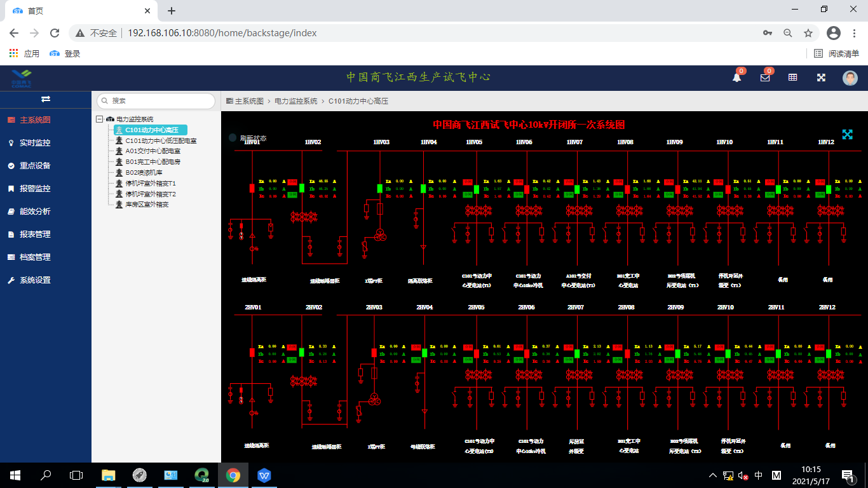Click the 电力监控系统 breadcrumb link
This screenshot has width=868, height=488.
295,101
